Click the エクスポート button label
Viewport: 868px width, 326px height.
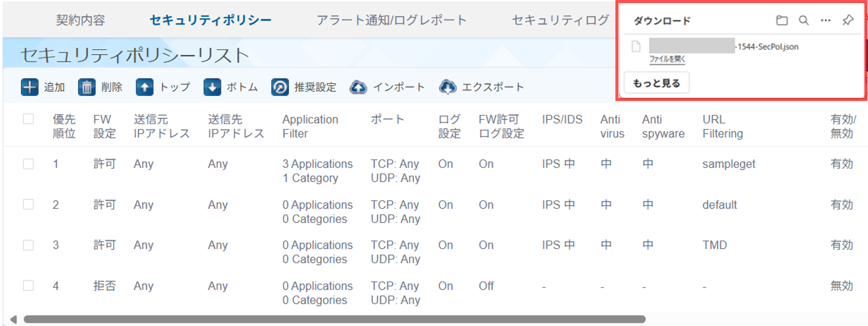coord(493,87)
